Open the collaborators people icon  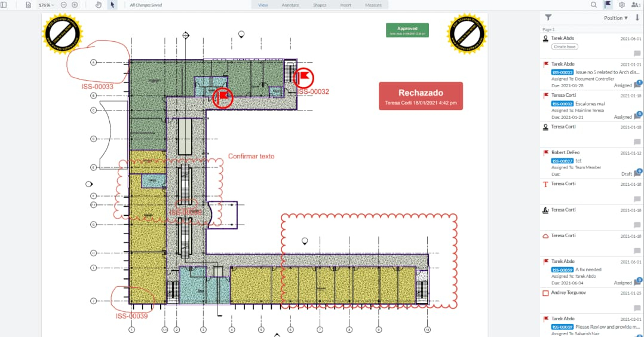point(636,5)
